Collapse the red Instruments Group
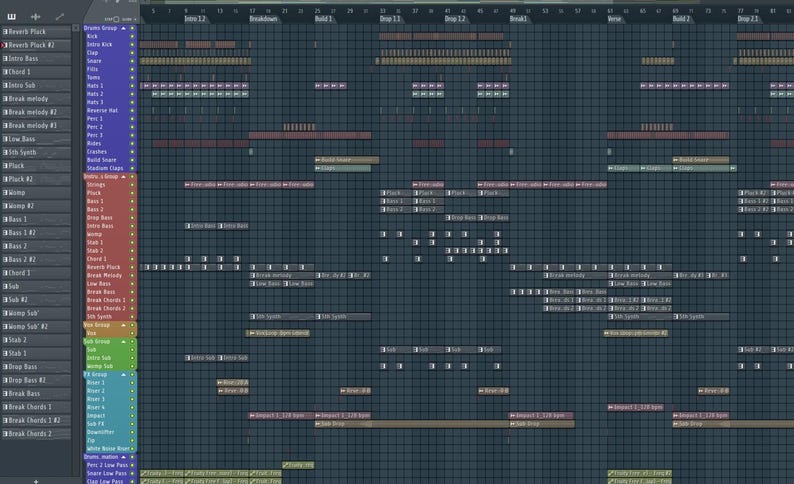 [123, 177]
